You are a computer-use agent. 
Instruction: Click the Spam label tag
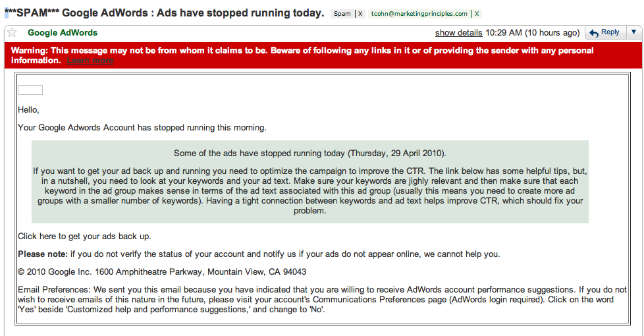pos(342,14)
